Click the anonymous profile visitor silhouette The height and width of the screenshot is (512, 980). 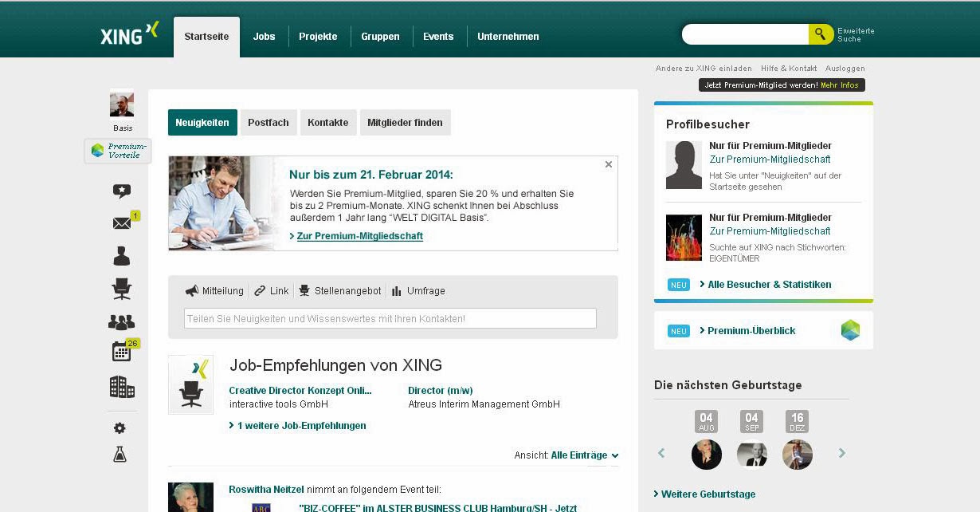(684, 165)
